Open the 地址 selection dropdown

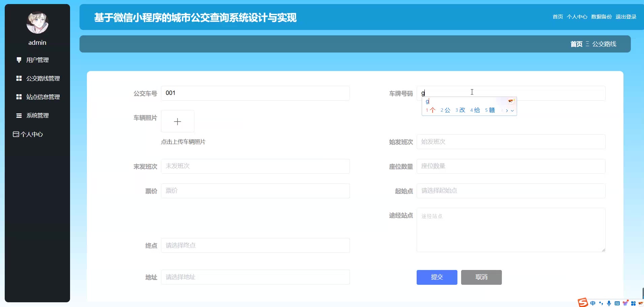[255, 277]
